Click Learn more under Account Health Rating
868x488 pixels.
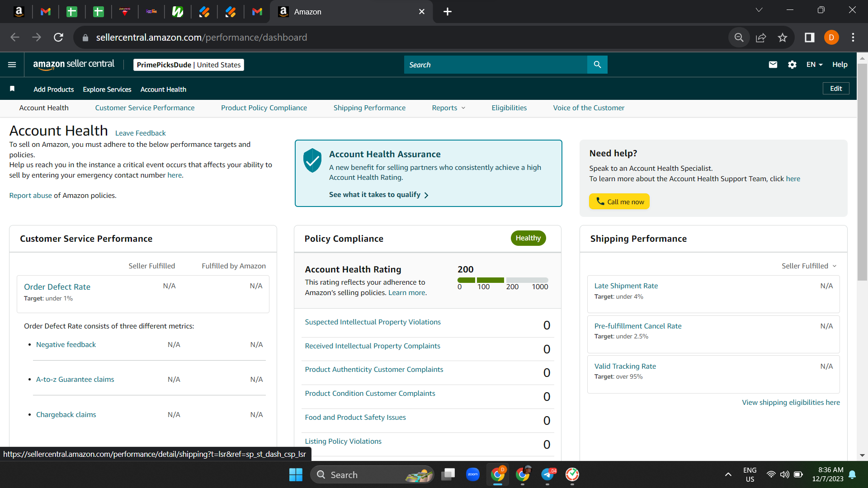tap(406, 293)
